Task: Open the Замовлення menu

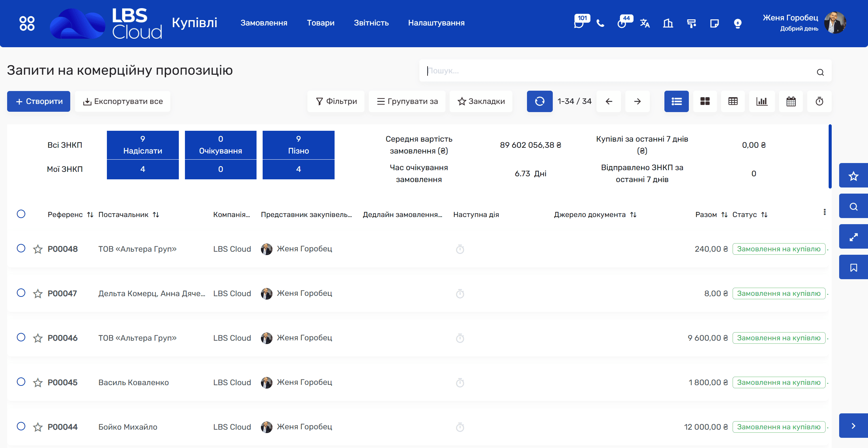Action: [264, 23]
